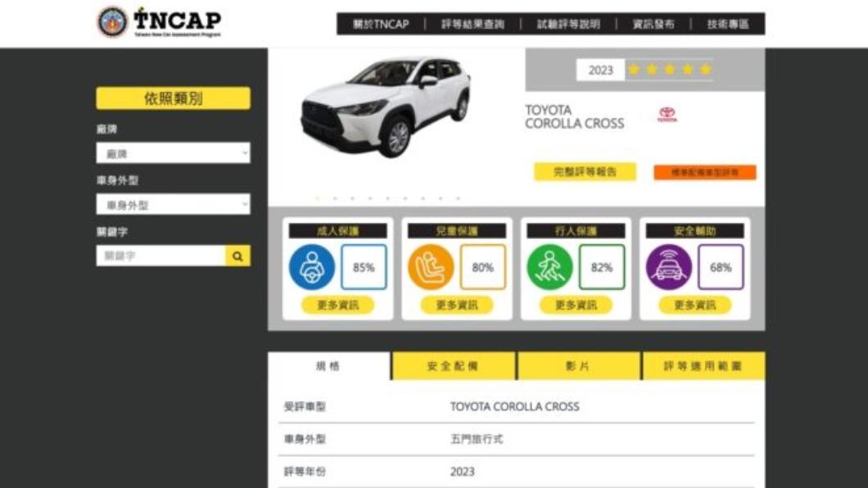The width and height of the screenshot is (868, 488).
Task: Click the adult protection blue driver icon
Action: coord(312,267)
